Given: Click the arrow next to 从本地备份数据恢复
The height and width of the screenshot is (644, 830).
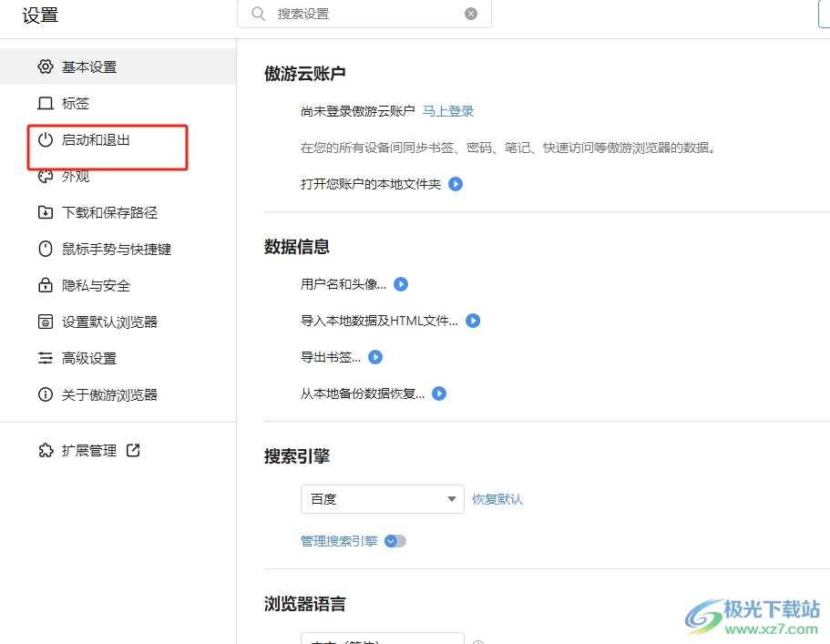Looking at the screenshot, I should tap(439, 394).
